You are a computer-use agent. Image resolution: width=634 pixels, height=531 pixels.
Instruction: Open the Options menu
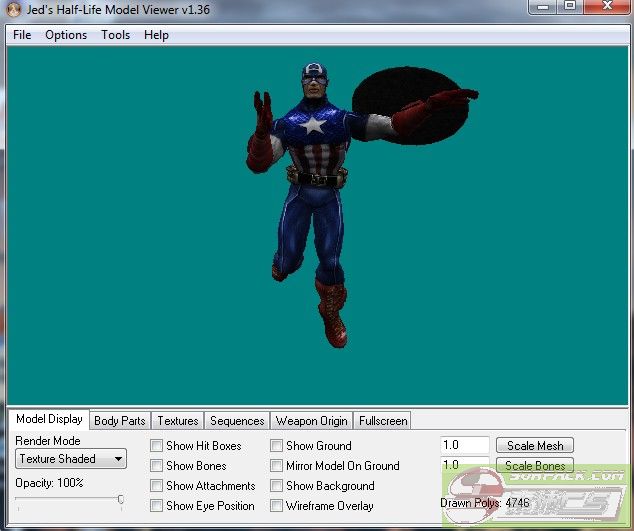point(66,35)
